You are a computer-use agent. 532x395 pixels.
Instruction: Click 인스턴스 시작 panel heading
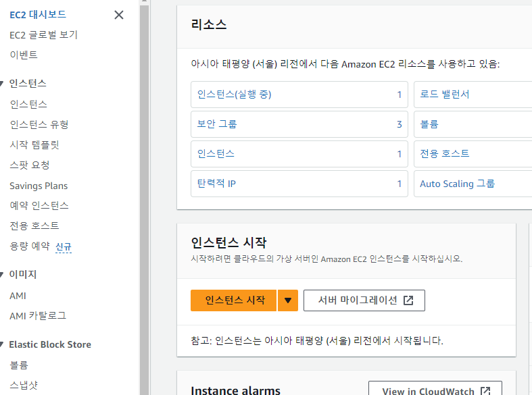(x=228, y=242)
